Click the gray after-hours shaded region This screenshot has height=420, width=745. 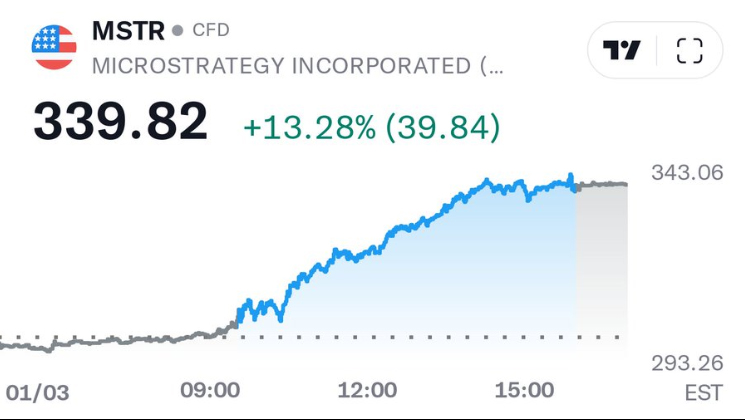[x=602, y=260]
